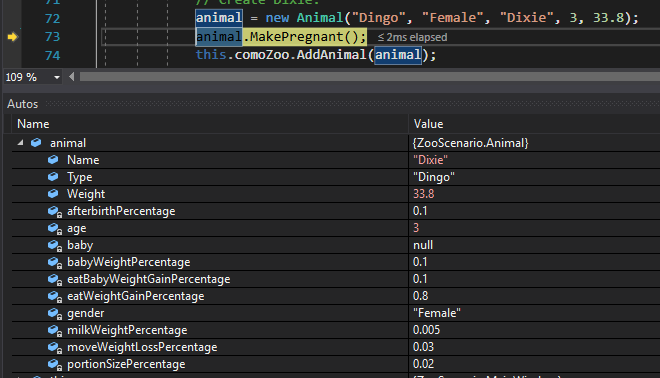Click the Type property icon
Screen dimensions: 660x378
(53, 177)
